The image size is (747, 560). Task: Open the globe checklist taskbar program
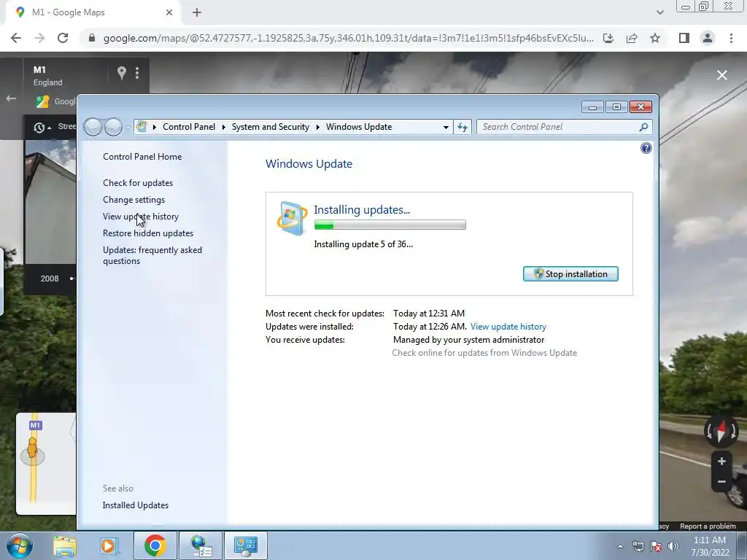(x=201, y=545)
